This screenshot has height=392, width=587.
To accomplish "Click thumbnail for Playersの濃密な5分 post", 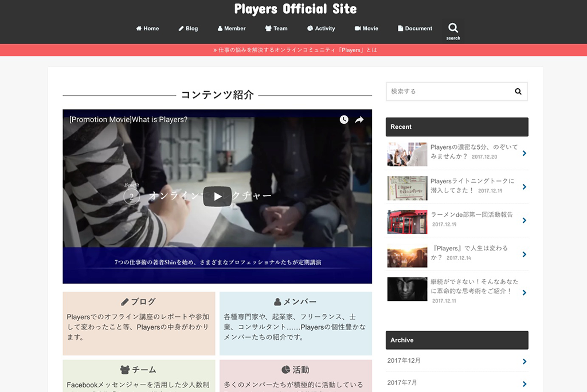I will click(x=407, y=154).
